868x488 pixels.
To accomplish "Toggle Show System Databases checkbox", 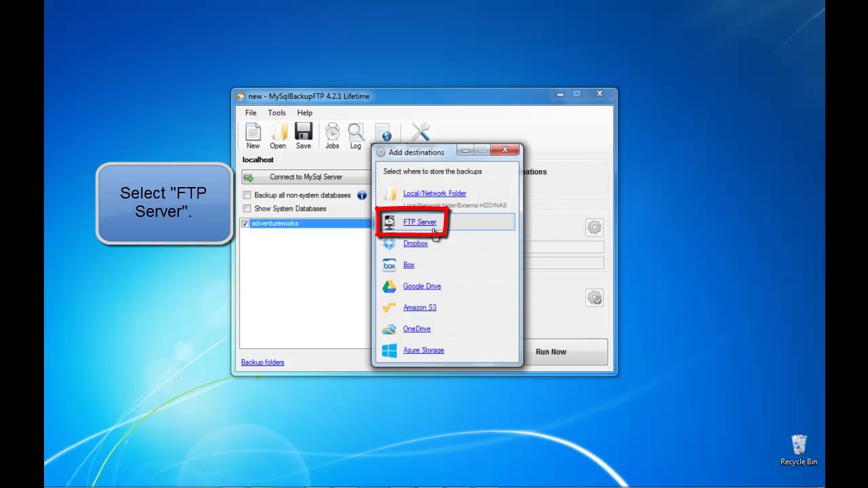I will point(247,209).
